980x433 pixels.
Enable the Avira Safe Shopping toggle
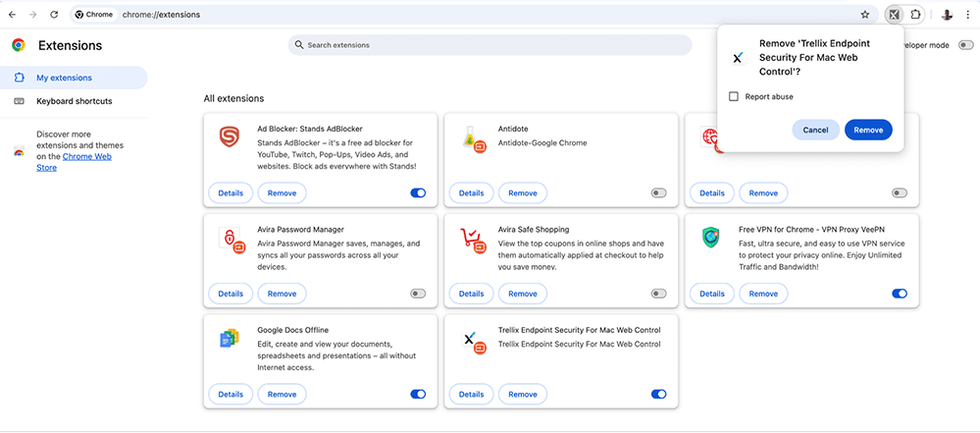[659, 294]
